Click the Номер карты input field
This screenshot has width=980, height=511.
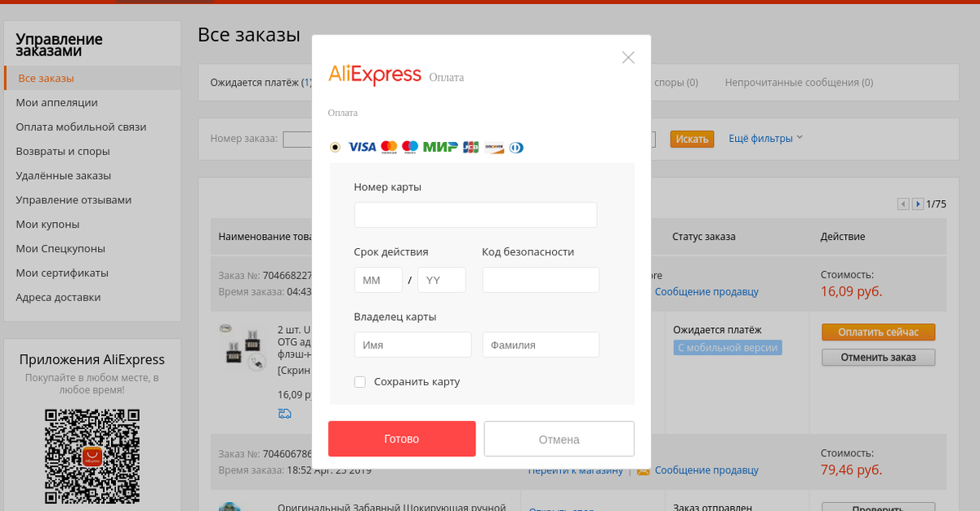coord(475,215)
